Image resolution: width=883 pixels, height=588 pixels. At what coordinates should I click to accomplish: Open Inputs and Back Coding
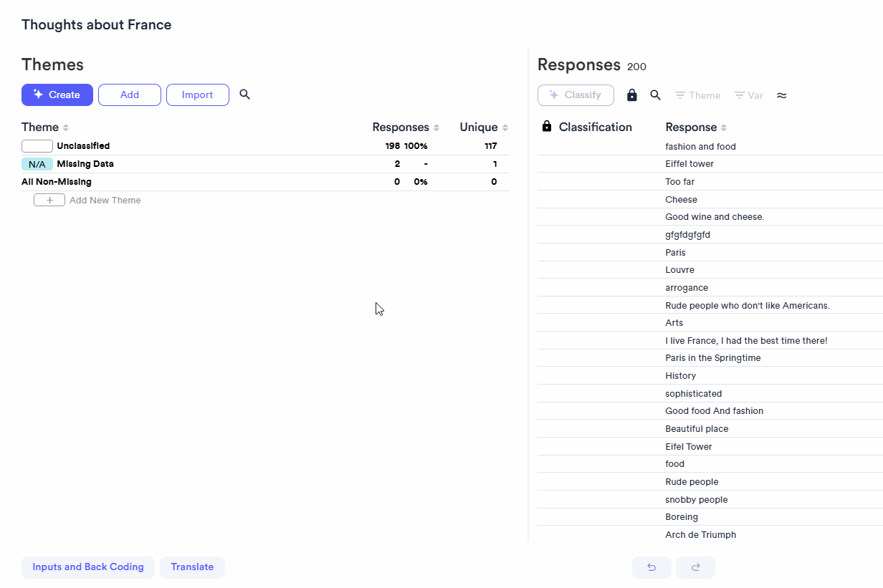[x=88, y=567]
